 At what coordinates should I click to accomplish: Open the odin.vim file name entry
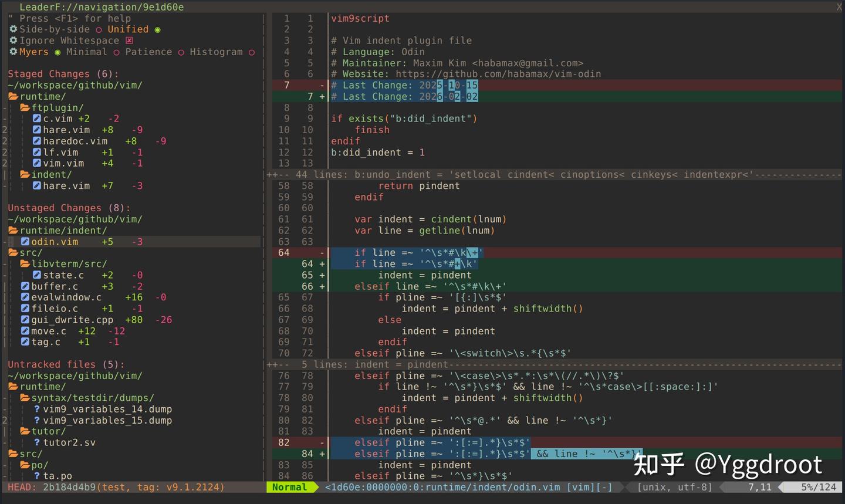point(55,242)
